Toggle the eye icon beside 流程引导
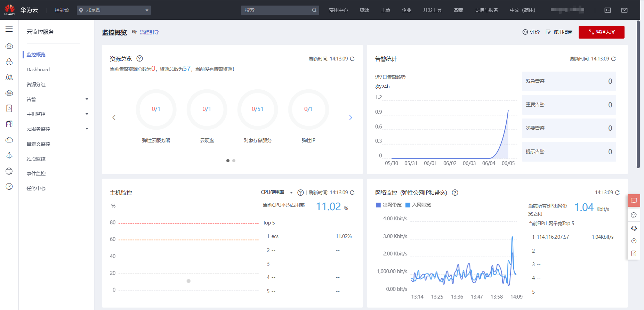The image size is (644, 310). click(134, 32)
